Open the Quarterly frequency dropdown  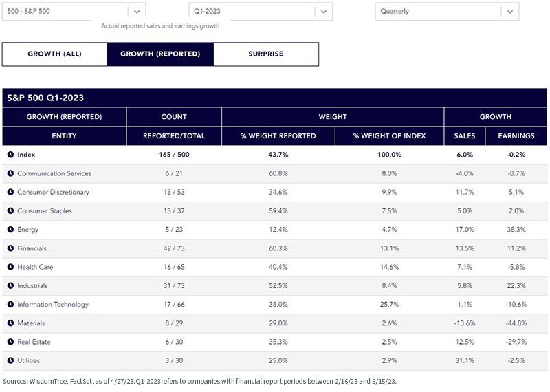[x=447, y=11]
